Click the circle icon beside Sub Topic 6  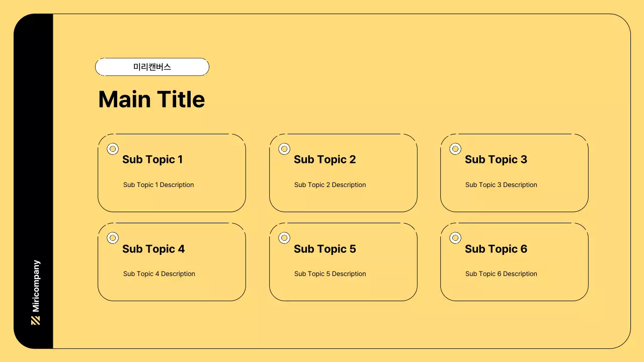(455, 238)
